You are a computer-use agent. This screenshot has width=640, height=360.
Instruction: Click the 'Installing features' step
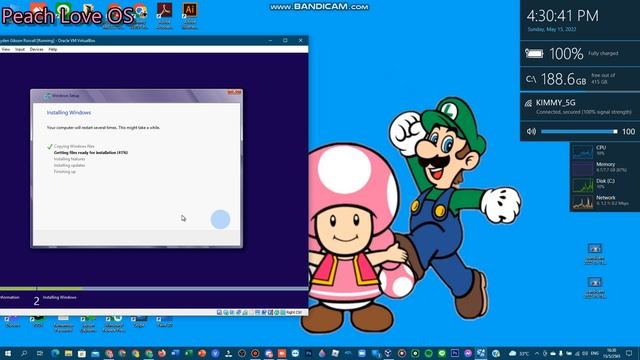69,159
